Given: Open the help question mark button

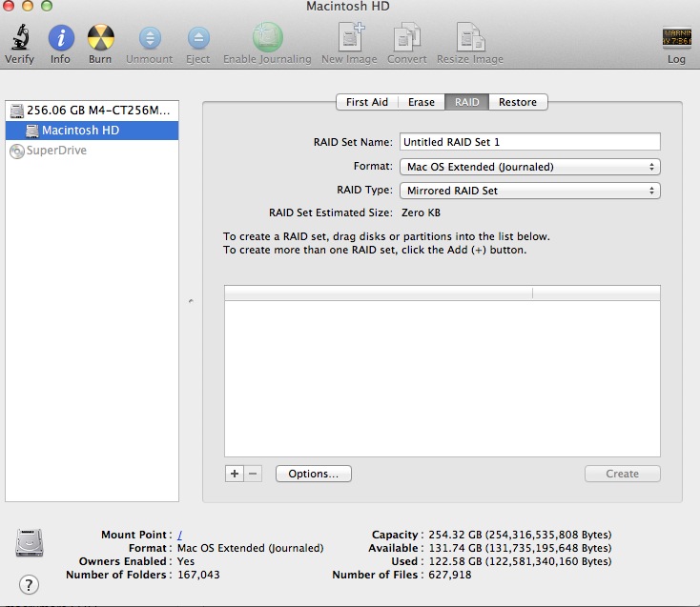Looking at the screenshot, I should click(x=29, y=584).
